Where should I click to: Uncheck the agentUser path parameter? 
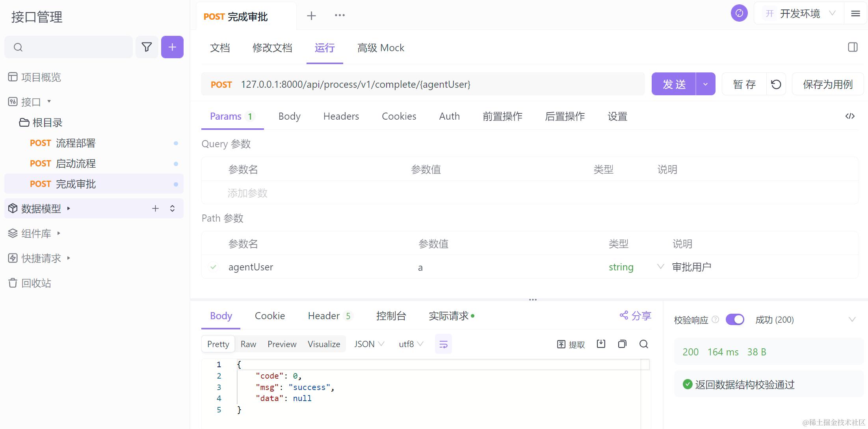click(x=213, y=267)
